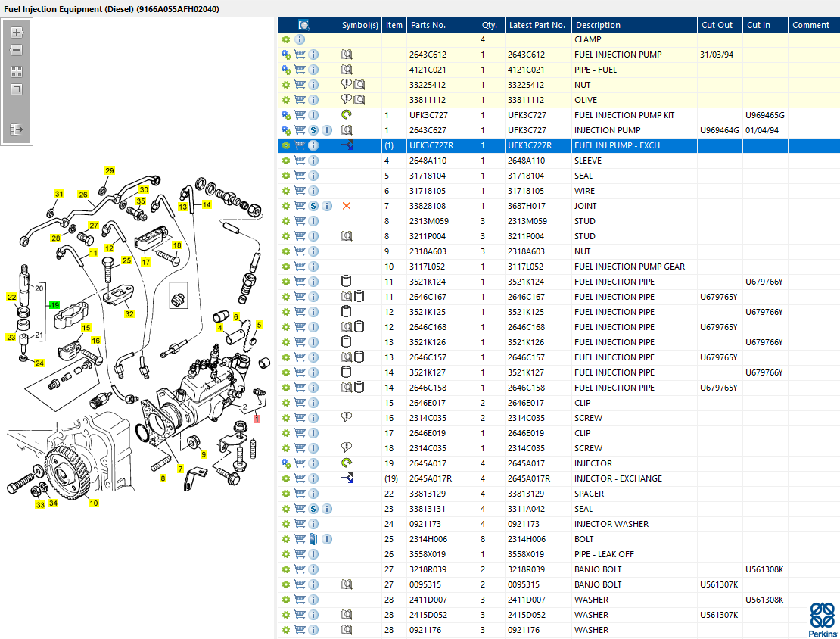Click note symbol on SCREW item 16 row
The image size is (840, 639).
tap(347, 417)
